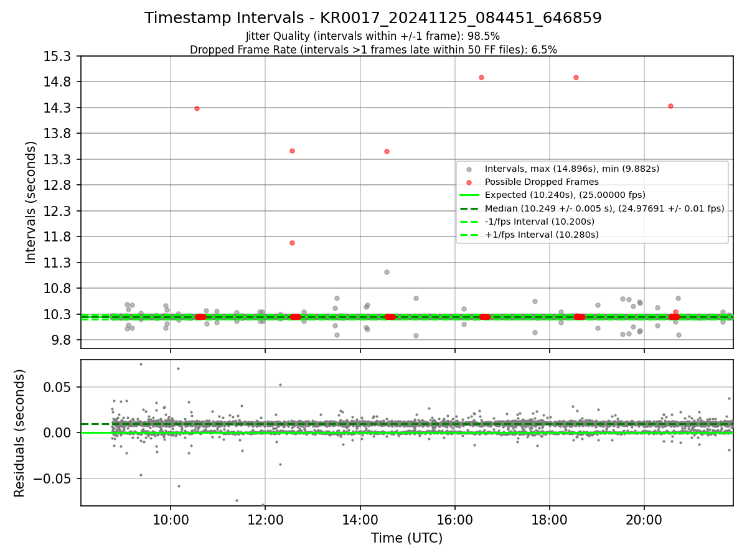Click legend entry '-1/fps Interval (10.200s)'
This screenshot has width=747, height=560.
pyautogui.click(x=539, y=222)
